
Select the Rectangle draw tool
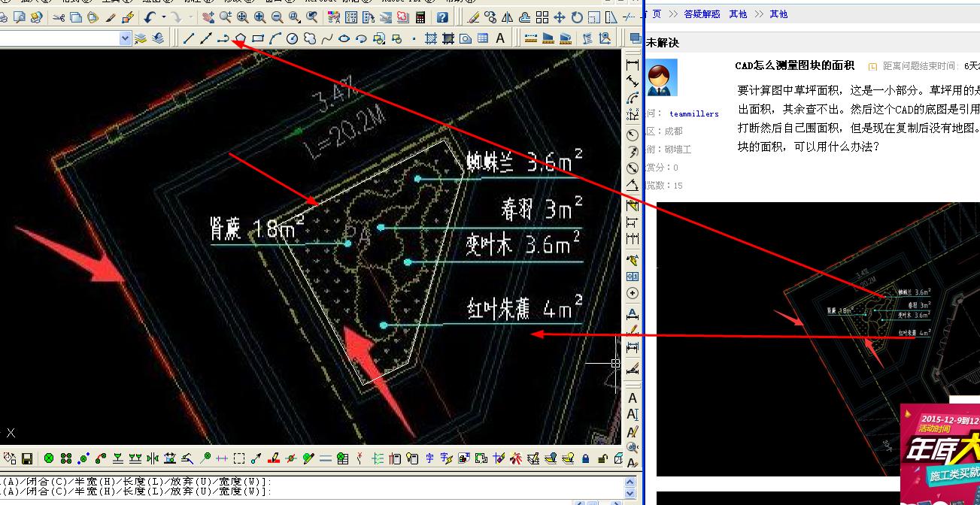click(258, 38)
